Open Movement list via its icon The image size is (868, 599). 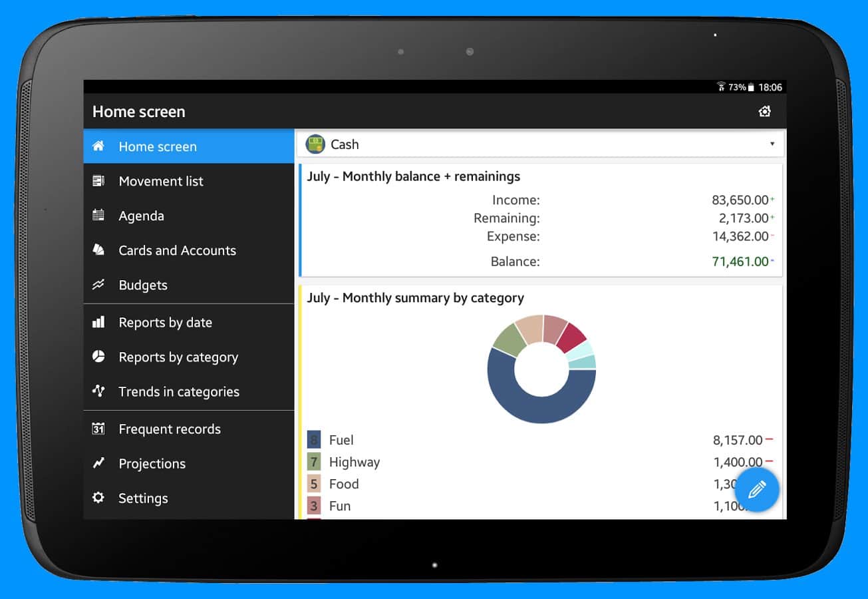point(98,181)
